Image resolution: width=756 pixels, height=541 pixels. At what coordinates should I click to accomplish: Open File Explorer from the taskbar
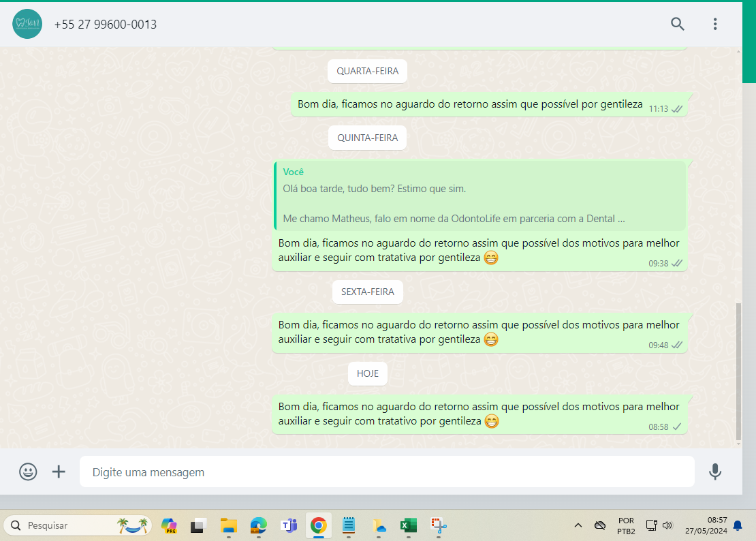228,525
